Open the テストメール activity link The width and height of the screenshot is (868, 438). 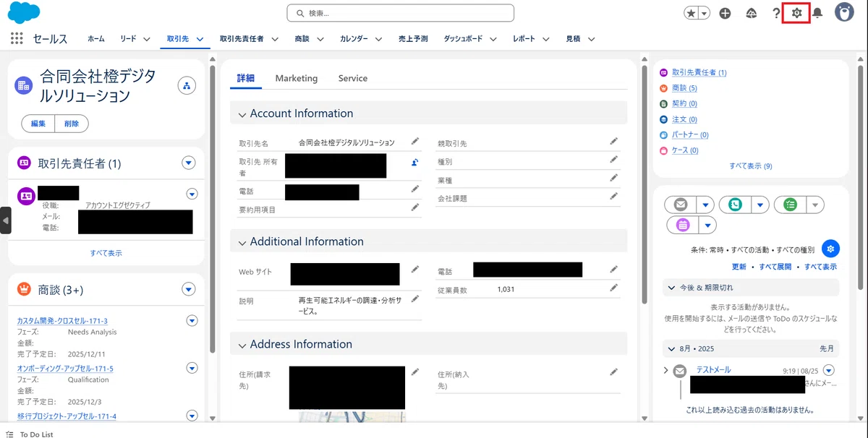(713, 369)
